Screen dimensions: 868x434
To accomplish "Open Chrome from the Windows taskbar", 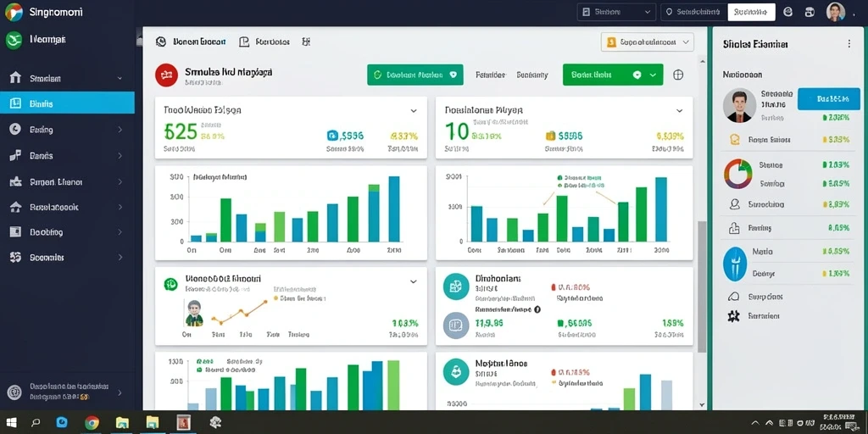I will point(92,423).
